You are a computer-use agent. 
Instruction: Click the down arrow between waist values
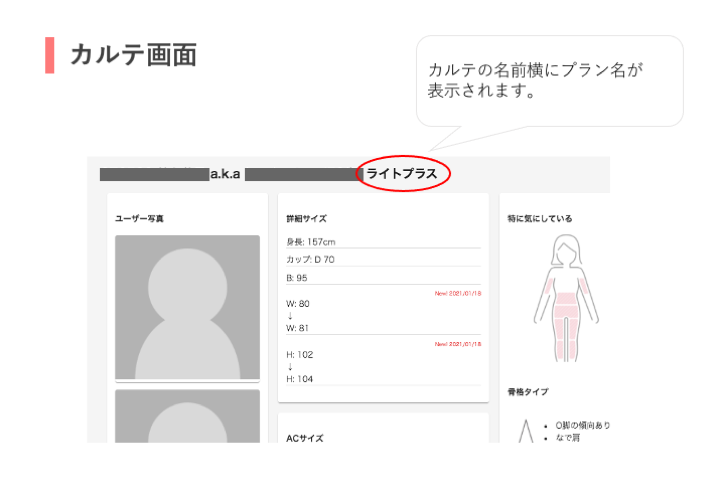click(290, 315)
